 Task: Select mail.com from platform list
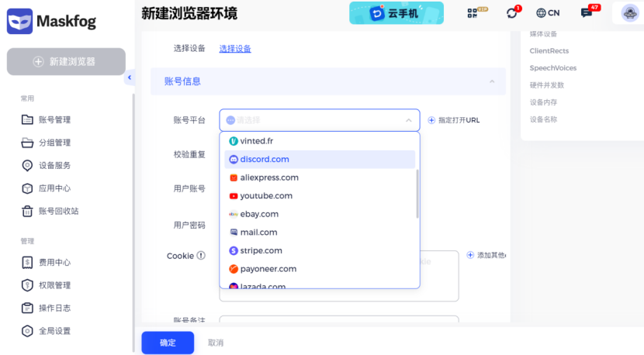coord(320,233)
